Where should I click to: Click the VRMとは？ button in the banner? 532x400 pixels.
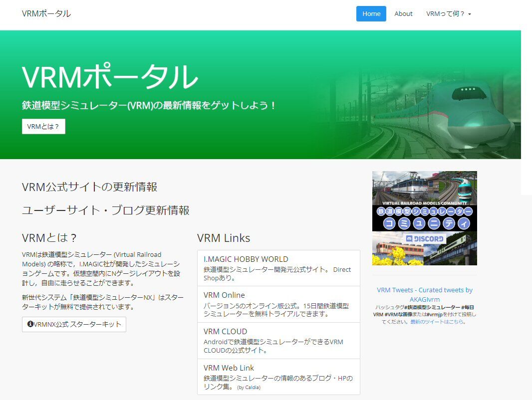pos(43,126)
